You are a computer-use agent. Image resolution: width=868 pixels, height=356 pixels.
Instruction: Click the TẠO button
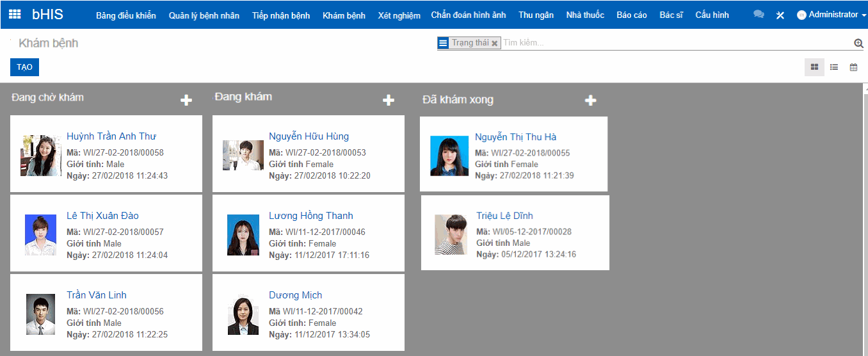24,67
